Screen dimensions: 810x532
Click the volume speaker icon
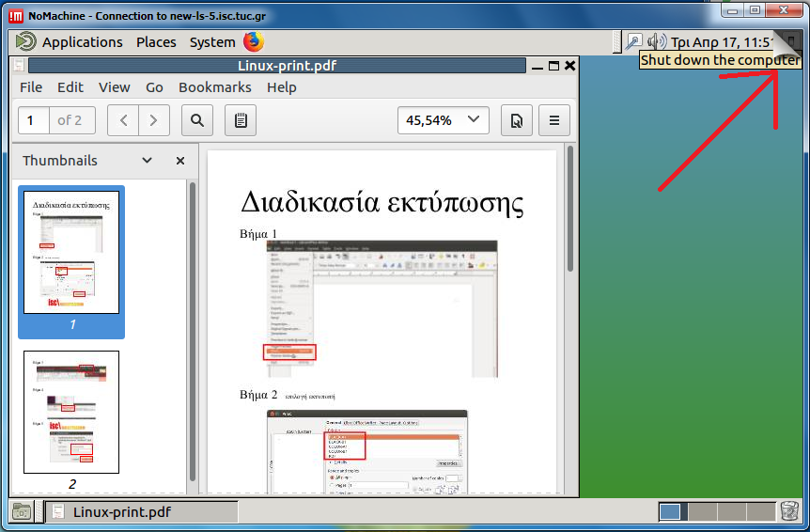pos(657,41)
